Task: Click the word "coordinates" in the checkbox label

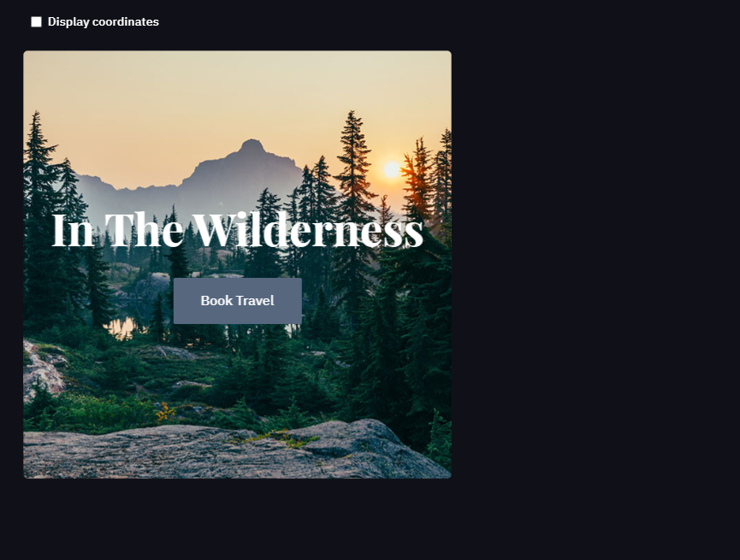Action: [x=126, y=21]
